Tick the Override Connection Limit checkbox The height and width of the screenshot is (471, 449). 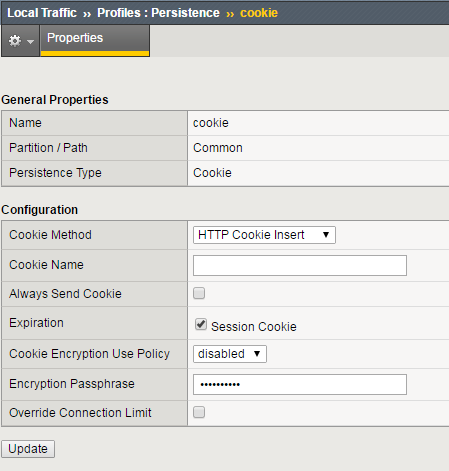199,412
